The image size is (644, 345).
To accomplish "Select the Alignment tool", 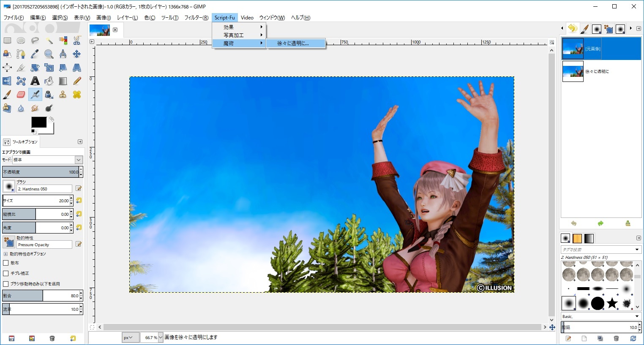I will click(7, 68).
